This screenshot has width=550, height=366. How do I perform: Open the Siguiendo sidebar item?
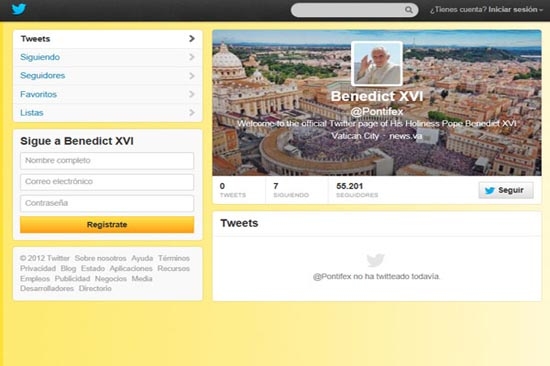coord(107,57)
